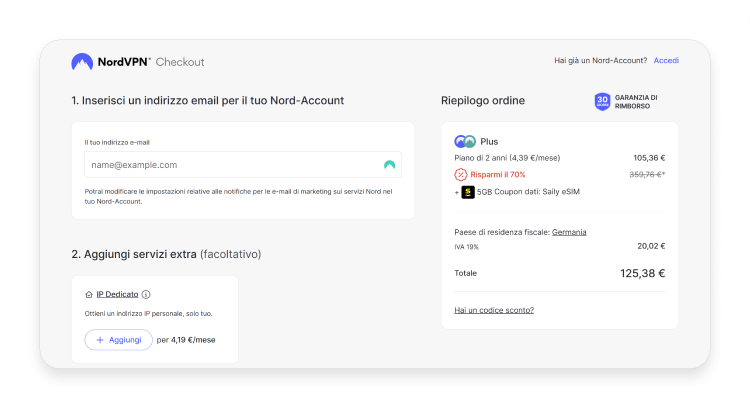
Task: Click 'Hai già un Nord-Account?' text
Action: click(600, 61)
